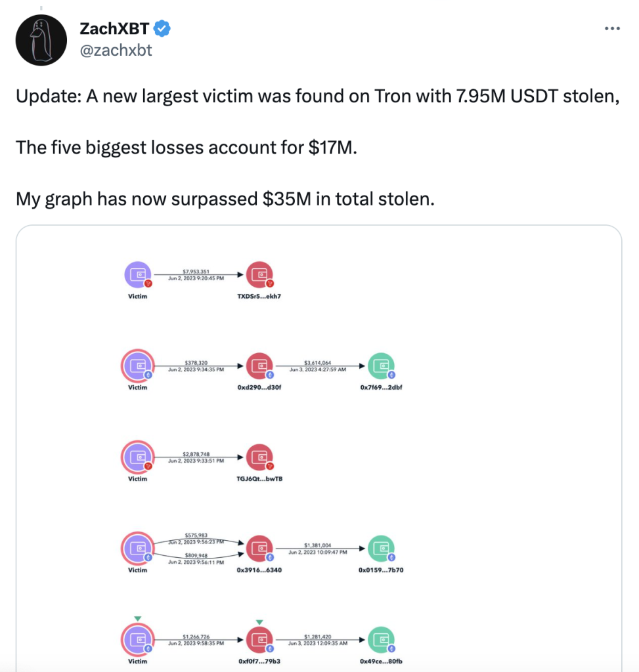
Task: Select the green wallet node 0x7f69...2dbf
Action: pos(382,367)
